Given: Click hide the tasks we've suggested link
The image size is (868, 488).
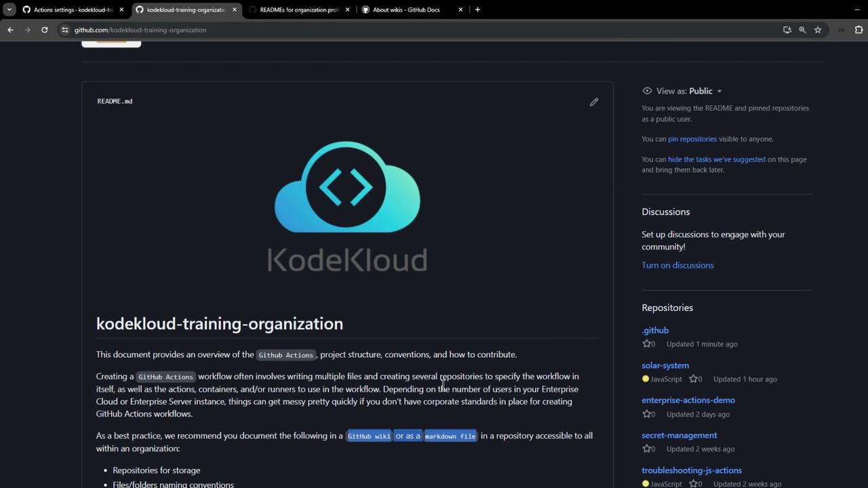Looking at the screenshot, I should click(x=717, y=159).
